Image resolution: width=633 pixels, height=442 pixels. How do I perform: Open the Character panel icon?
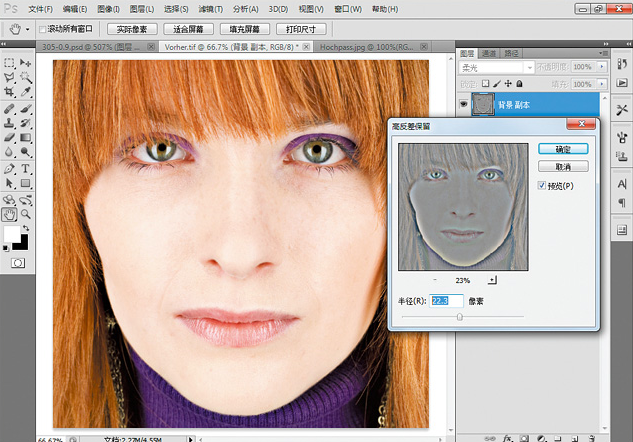coord(622,184)
